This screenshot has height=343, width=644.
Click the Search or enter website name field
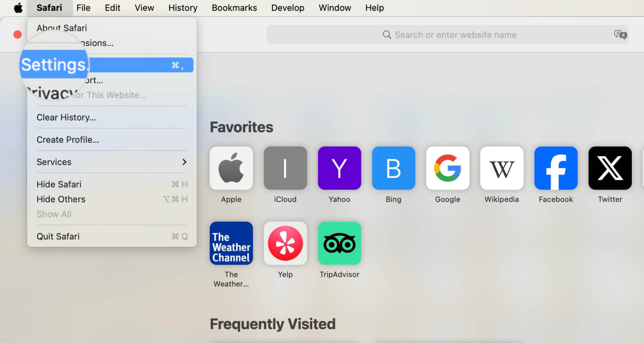448,35
